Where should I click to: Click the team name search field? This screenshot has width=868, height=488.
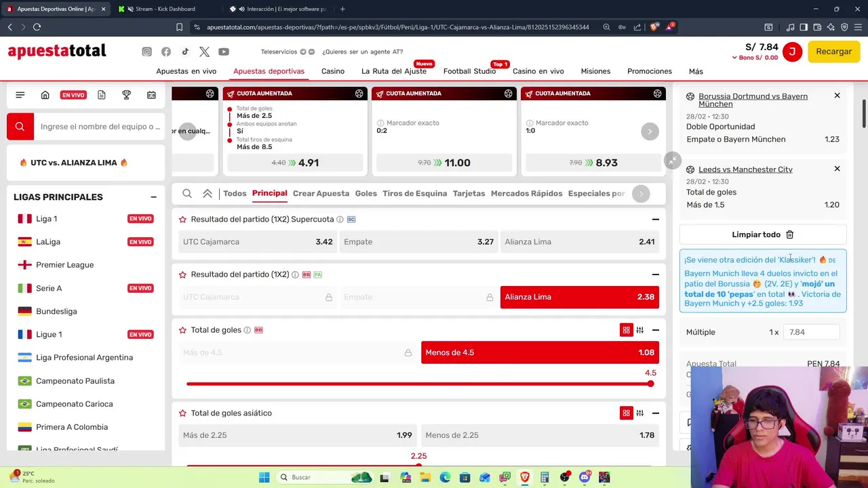(100, 127)
